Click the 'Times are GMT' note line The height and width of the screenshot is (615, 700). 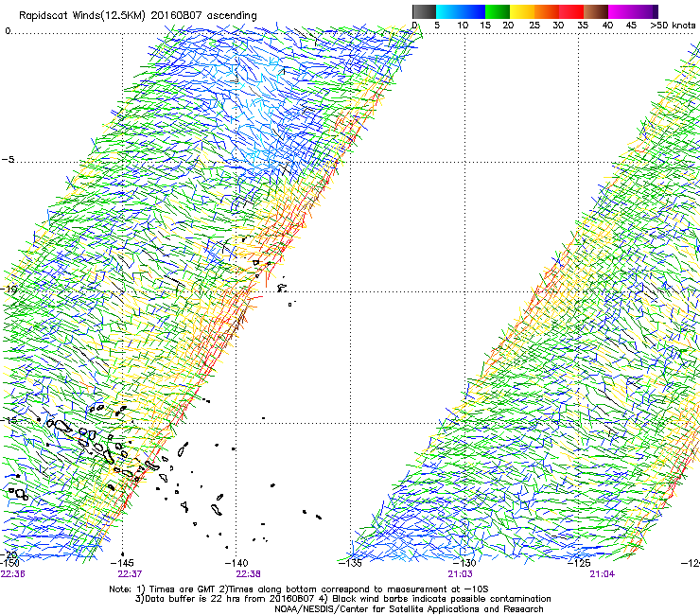click(x=298, y=589)
